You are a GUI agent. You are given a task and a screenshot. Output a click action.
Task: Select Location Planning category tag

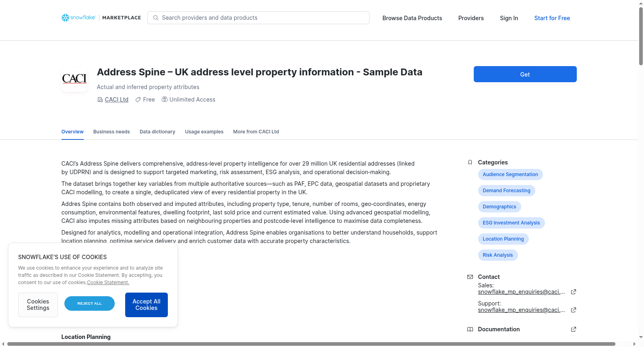pyautogui.click(x=503, y=239)
